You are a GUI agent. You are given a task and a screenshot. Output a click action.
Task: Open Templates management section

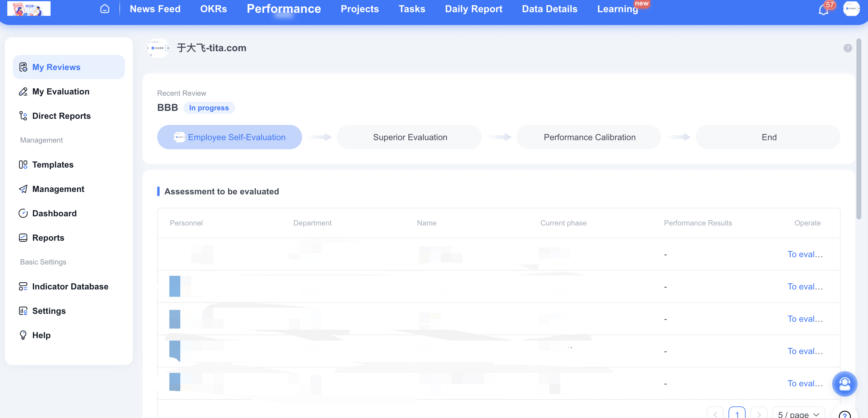(x=53, y=164)
